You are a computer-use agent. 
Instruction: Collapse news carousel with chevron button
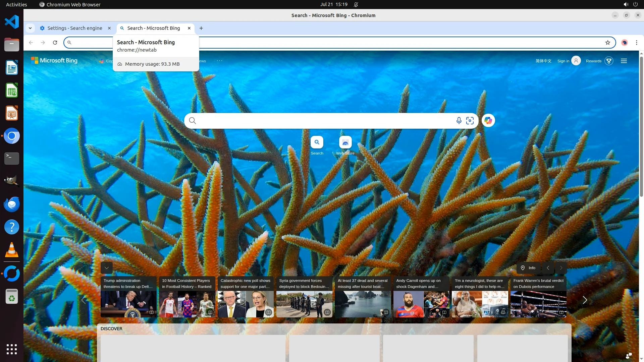pos(107,268)
